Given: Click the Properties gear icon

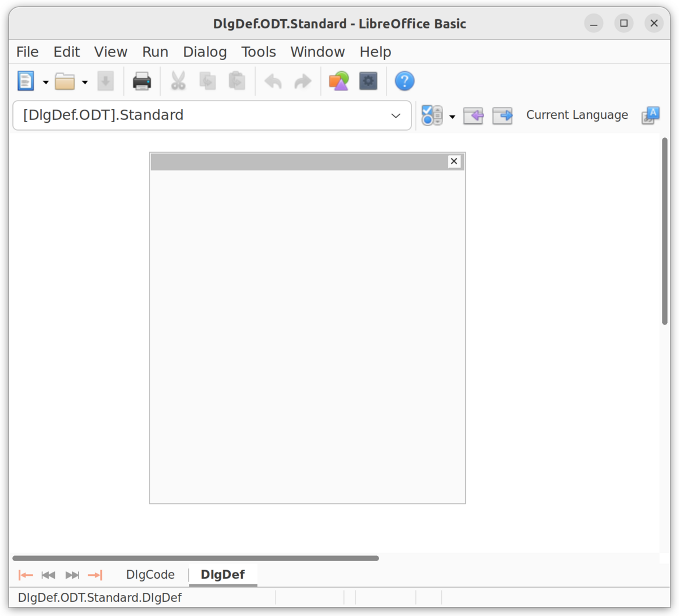Looking at the screenshot, I should click(x=368, y=81).
